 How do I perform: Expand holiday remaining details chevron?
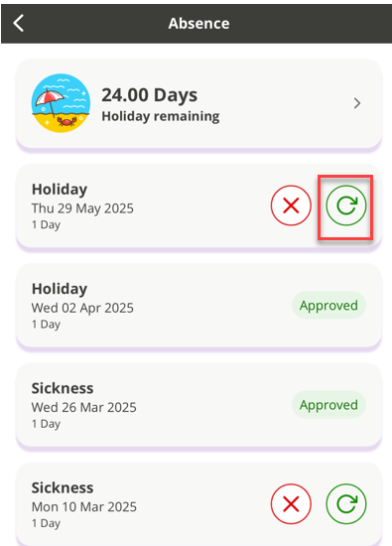pos(357,103)
